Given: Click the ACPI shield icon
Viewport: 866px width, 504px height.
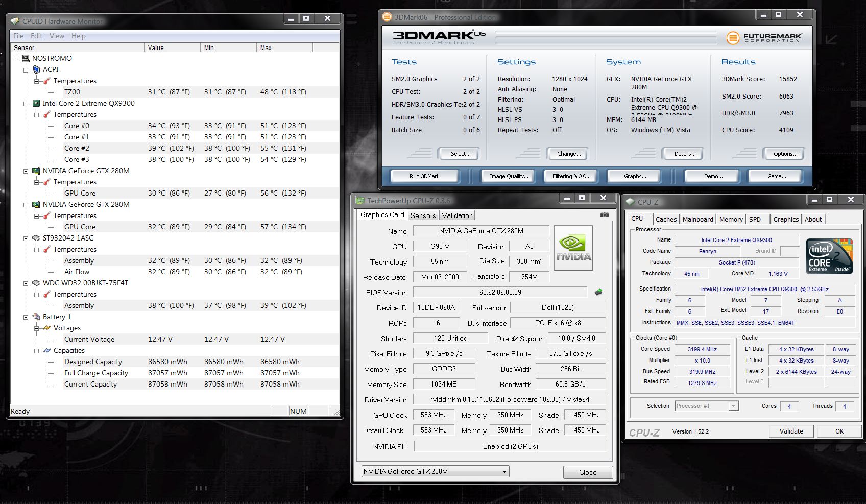Looking at the screenshot, I should click(36, 69).
